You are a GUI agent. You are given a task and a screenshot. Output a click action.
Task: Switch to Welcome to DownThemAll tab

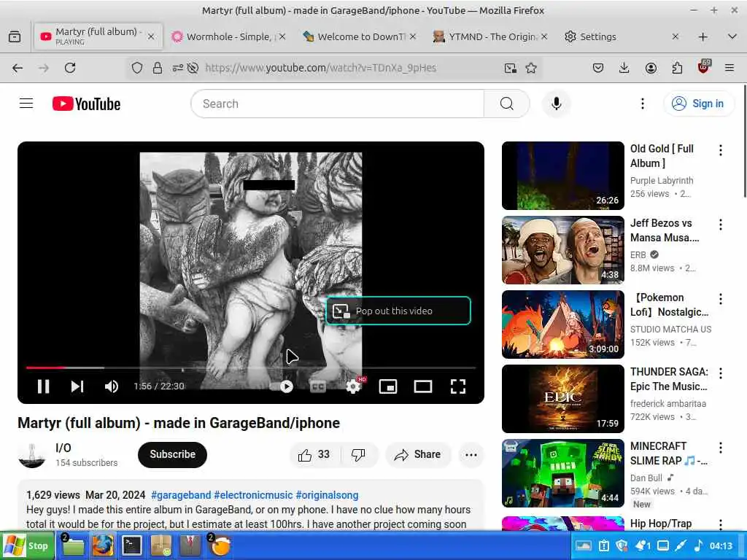pos(359,36)
